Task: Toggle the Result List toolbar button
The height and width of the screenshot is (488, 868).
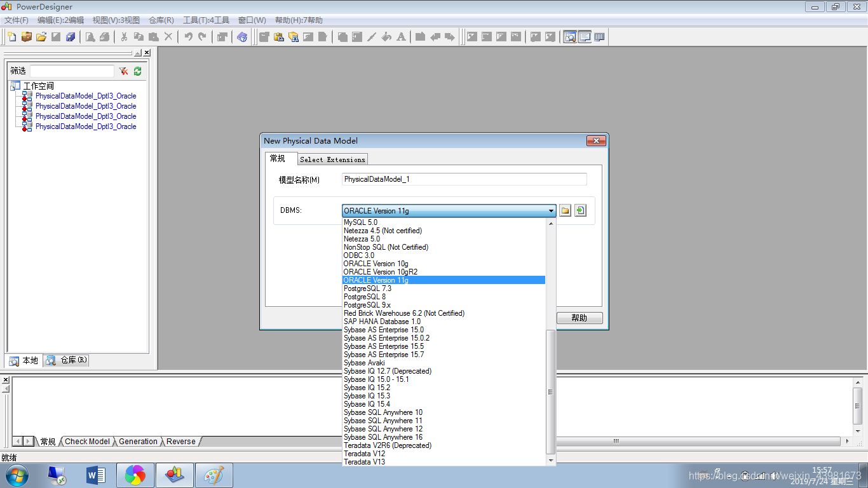Action: 599,37
